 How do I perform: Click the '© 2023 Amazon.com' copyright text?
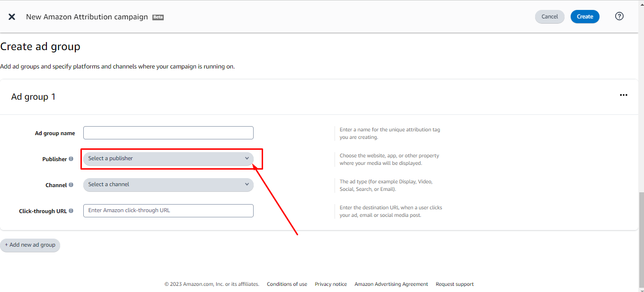tap(212, 284)
